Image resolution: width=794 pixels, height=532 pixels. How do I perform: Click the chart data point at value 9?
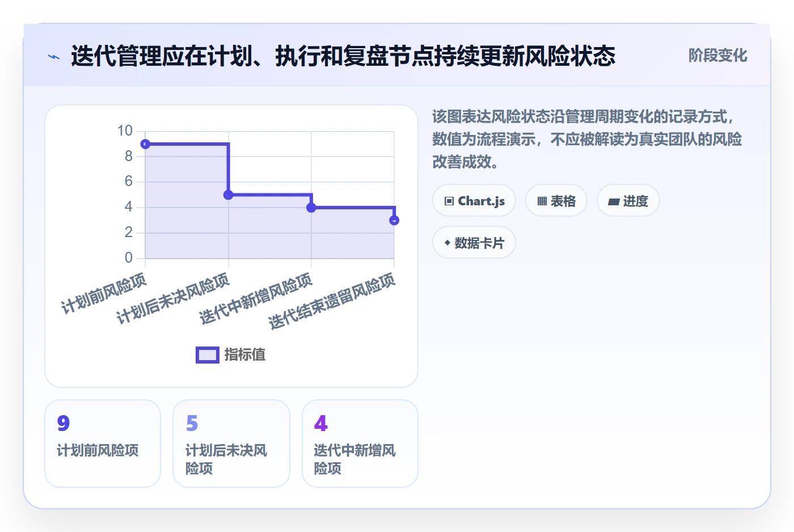145,144
